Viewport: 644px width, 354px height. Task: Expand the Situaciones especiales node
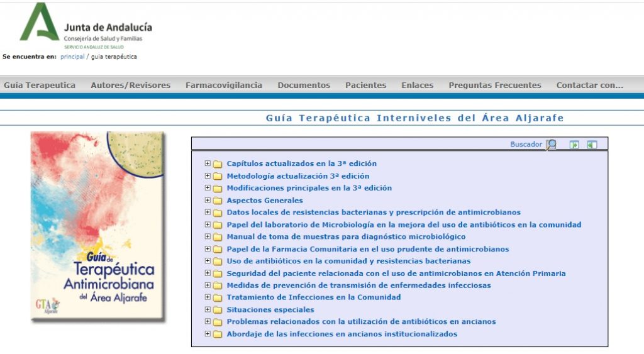point(208,309)
